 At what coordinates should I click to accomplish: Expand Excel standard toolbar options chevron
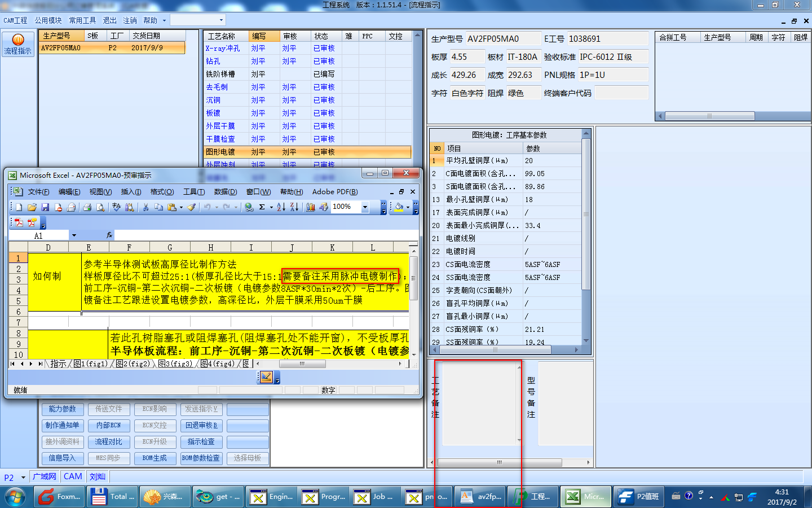click(x=383, y=208)
